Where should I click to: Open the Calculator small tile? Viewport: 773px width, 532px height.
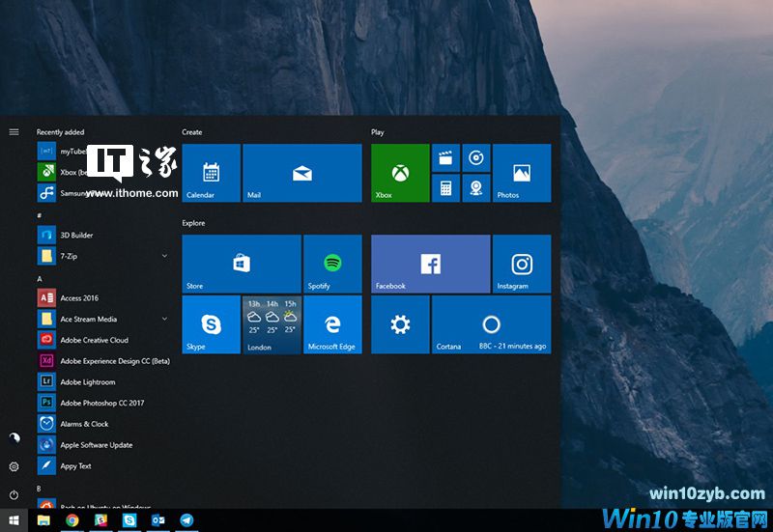pos(445,188)
